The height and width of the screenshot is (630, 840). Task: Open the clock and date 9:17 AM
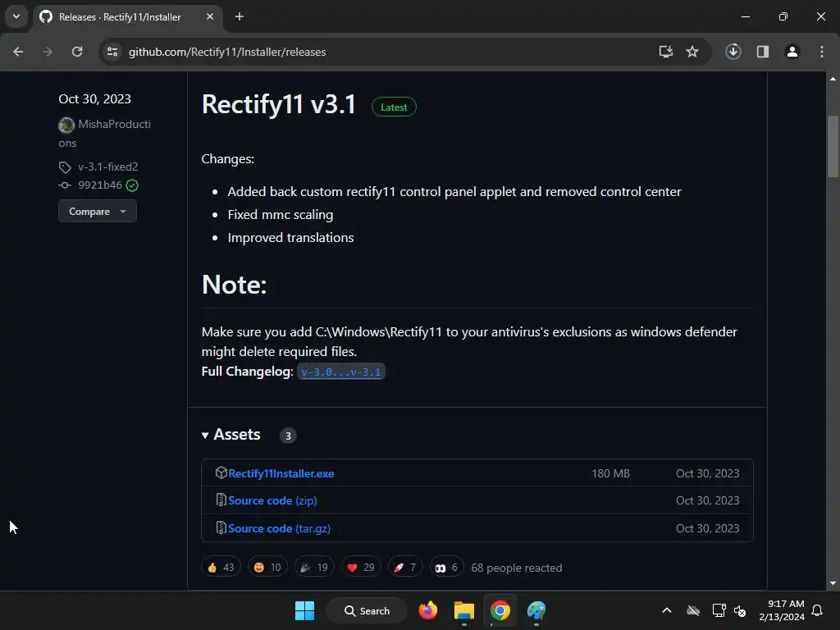pyautogui.click(x=782, y=610)
